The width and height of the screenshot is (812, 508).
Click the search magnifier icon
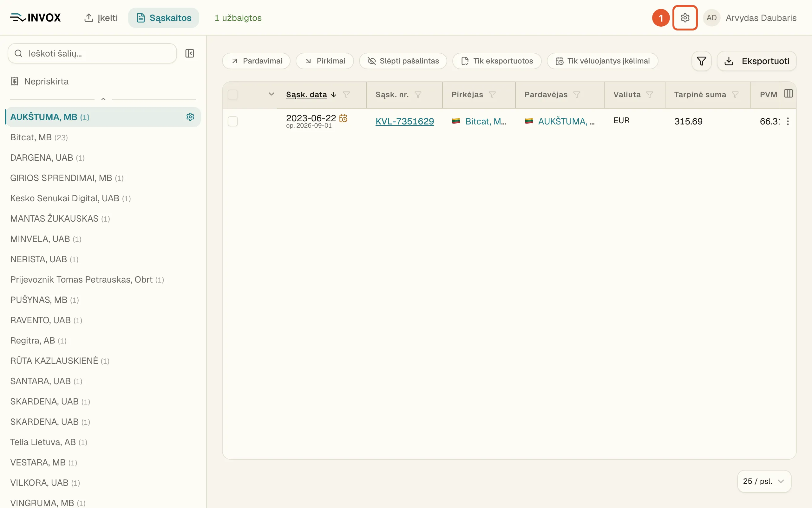pyautogui.click(x=18, y=53)
